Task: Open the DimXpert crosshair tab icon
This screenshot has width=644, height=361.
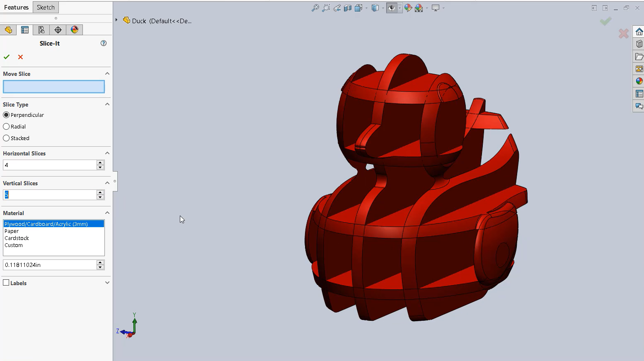Action: pos(58,30)
